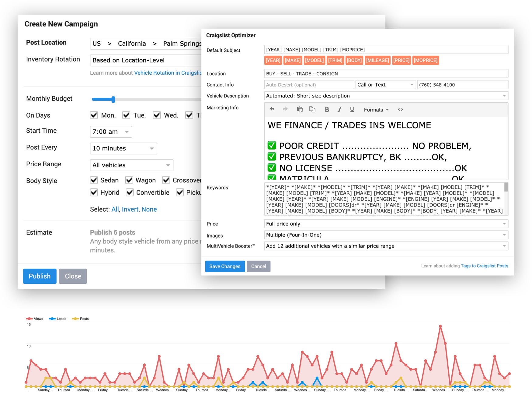
Task: Click the Redo arrow in Marketing Info toolbar
Action: point(285,109)
